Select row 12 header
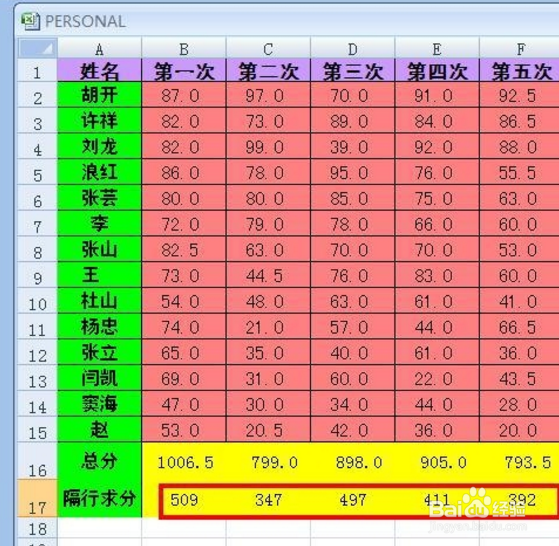This screenshot has width=559, height=546. (37, 352)
